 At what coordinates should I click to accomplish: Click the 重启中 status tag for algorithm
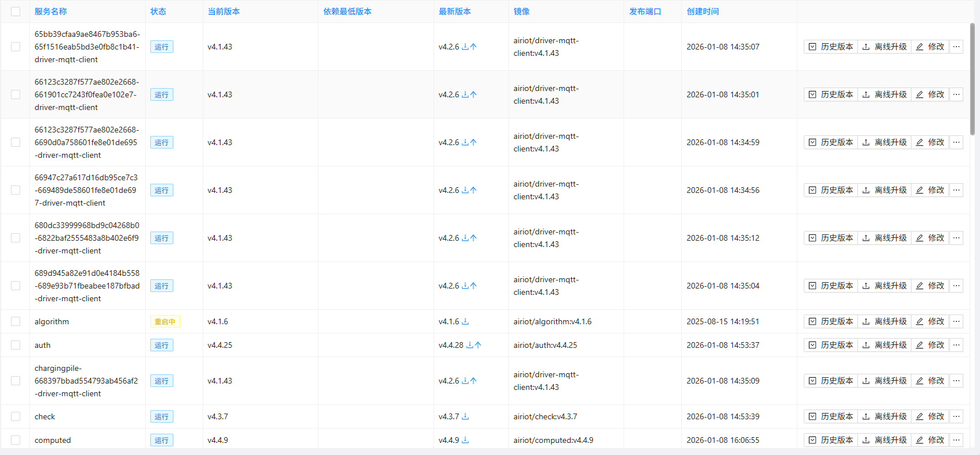tap(165, 321)
